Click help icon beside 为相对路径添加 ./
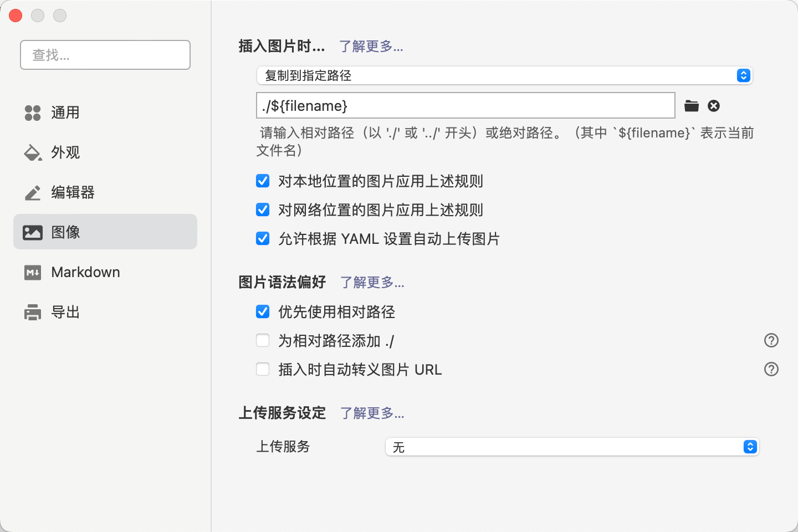The image size is (798, 532). pyautogui.click(x=771, y=340)
